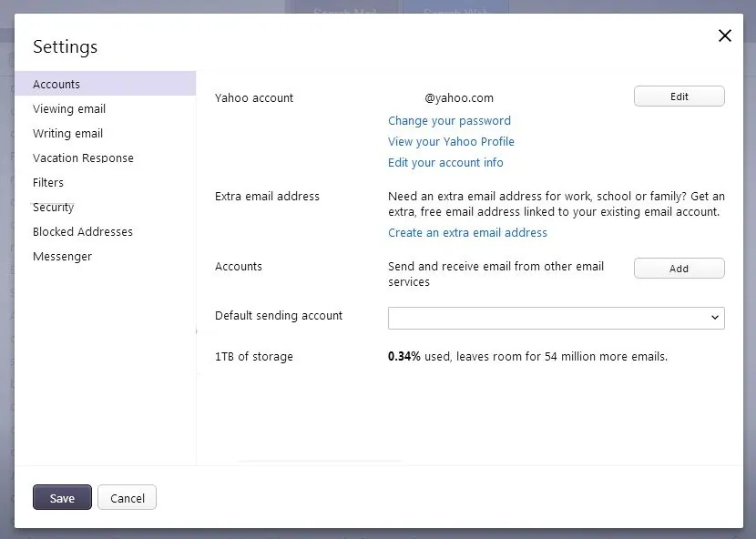Go to Viewing email settings
The height and width of the screenshot is (539, 756).
[69, 108]
